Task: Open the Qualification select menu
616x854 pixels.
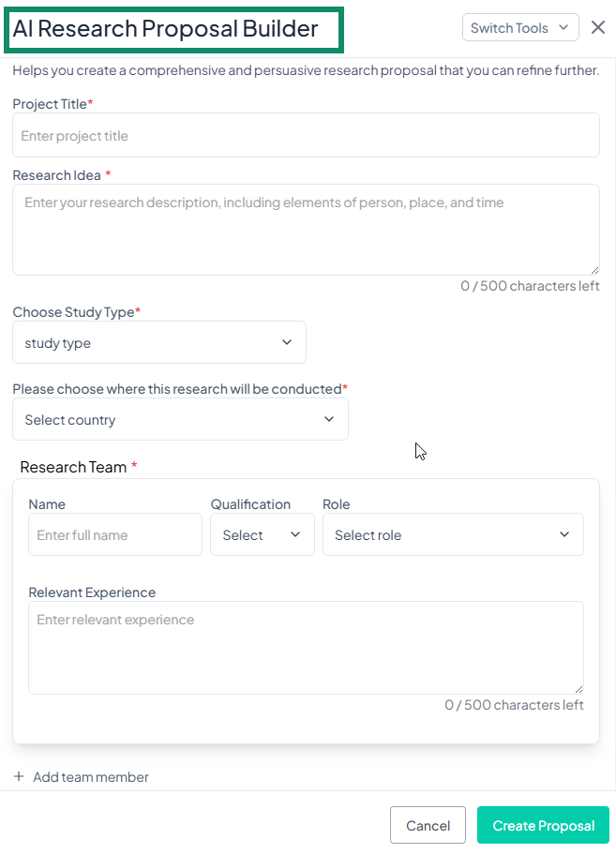Action: click(263, 534)
